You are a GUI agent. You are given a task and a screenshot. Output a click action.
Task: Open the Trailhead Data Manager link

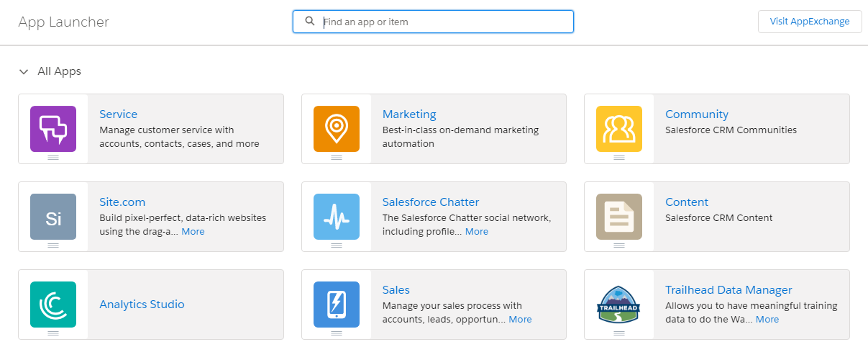click(728, 290)
